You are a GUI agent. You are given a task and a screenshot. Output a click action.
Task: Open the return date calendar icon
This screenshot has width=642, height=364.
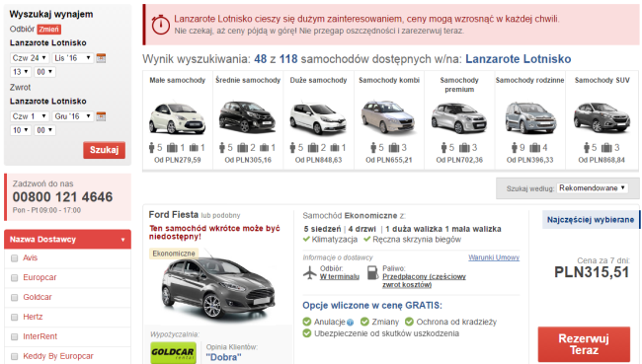coord(101,116)
